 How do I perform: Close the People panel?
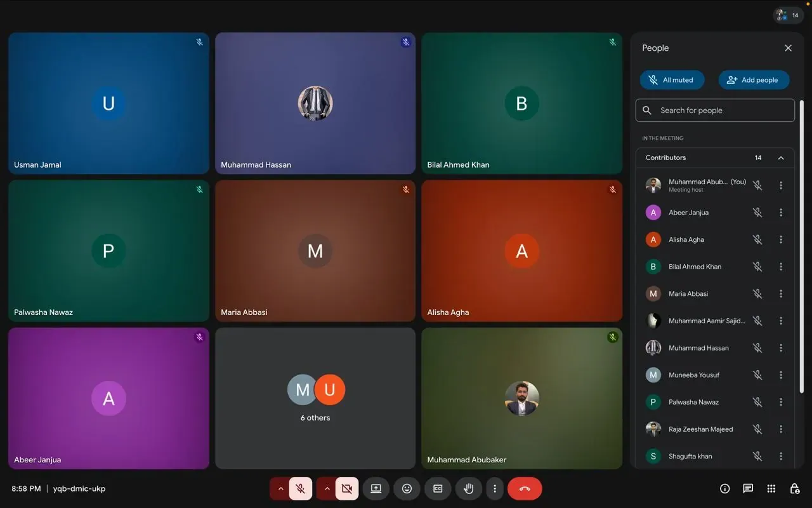(x=788, y=48)
